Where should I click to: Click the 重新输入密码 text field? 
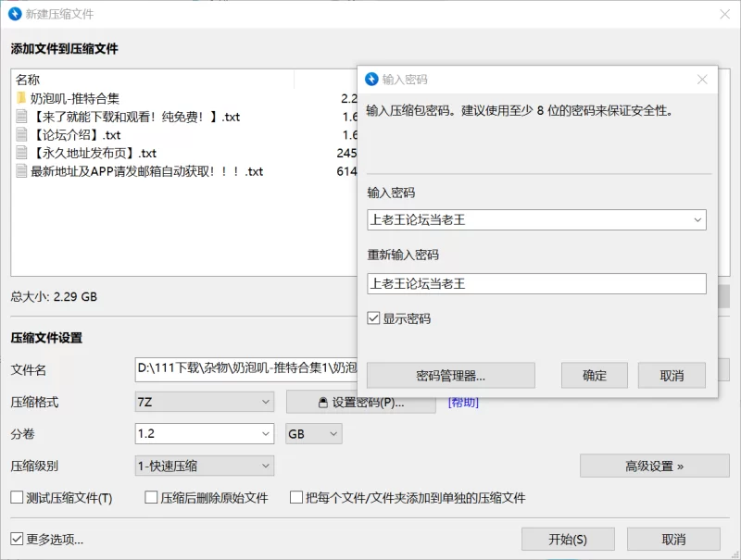click(536, 284)
